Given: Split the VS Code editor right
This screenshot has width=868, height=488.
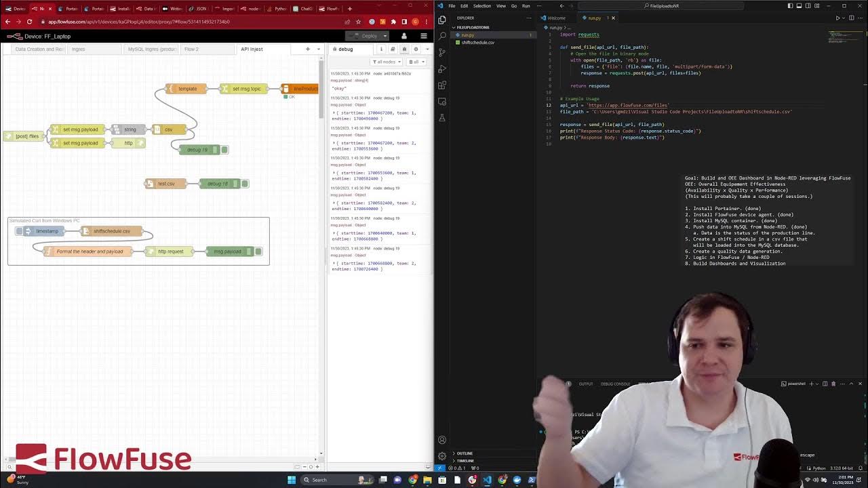Looking at the screenshot, I should (x=852, y=18).
